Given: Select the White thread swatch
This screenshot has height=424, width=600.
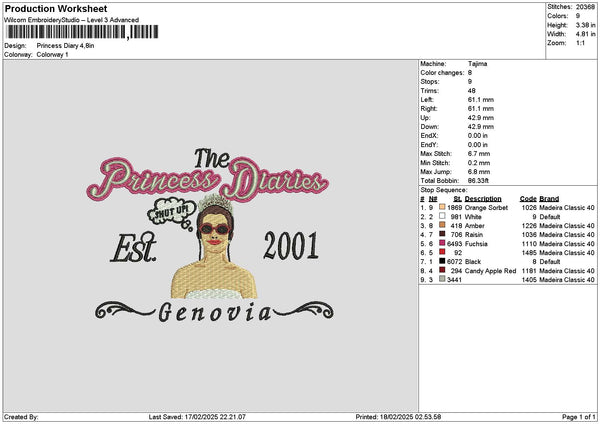Looking at the screenshot, I should tap(441, 216).
